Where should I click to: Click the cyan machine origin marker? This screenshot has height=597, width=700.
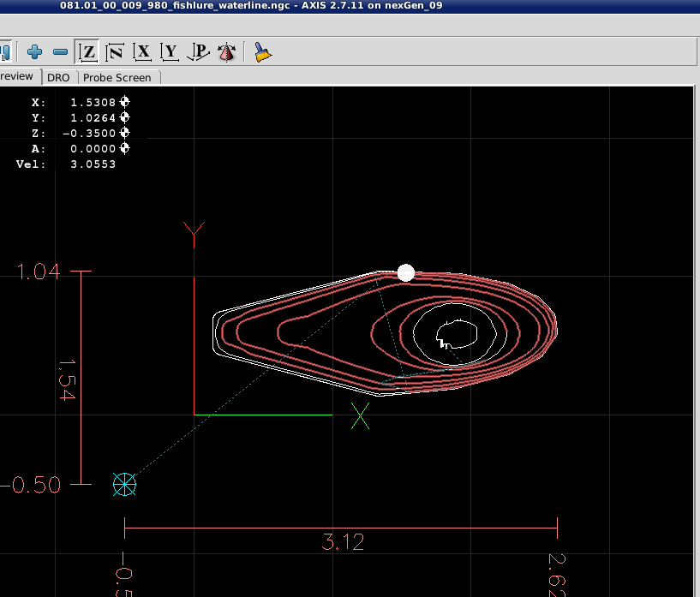click(125, 485)
